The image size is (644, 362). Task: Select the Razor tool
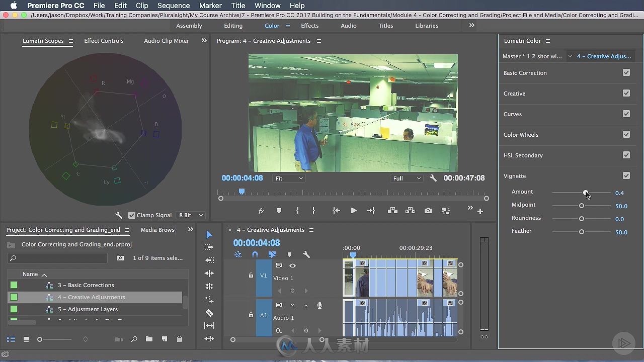pos(209,313)
